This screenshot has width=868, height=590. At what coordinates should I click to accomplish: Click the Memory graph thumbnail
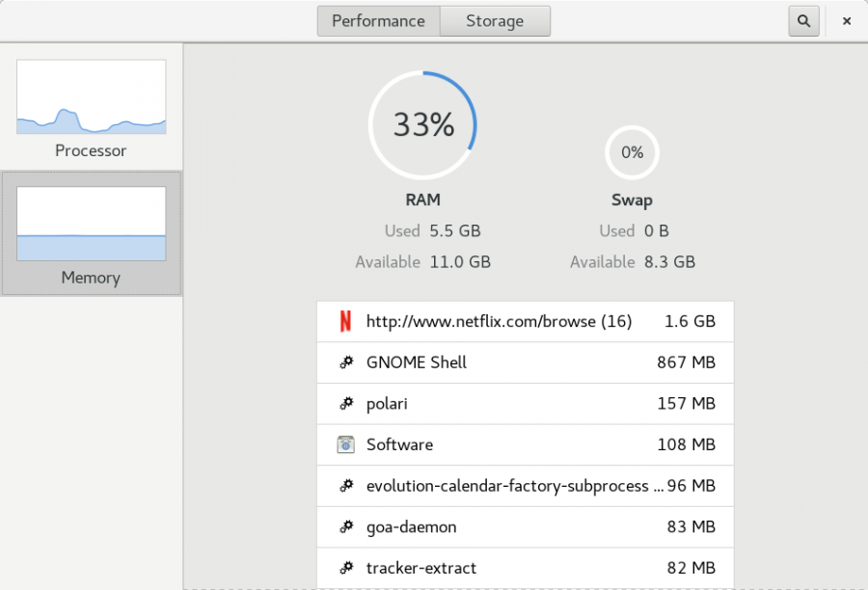tap(90, 222)
